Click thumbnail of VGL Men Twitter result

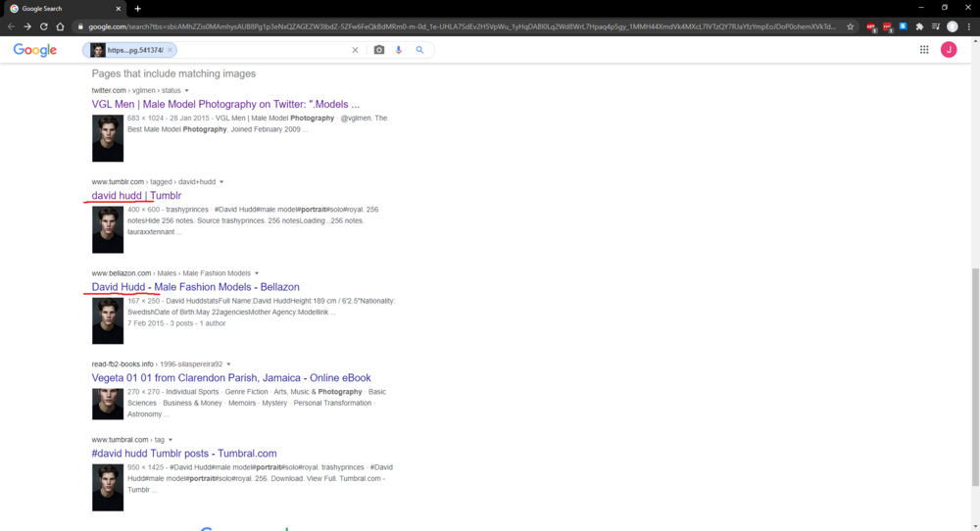click(x=108, y=138)
